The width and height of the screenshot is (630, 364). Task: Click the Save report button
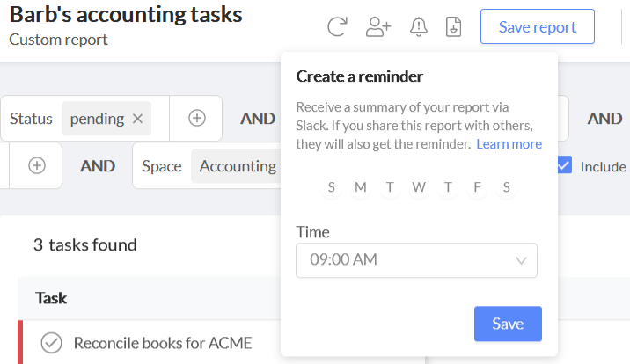(537, 27)
